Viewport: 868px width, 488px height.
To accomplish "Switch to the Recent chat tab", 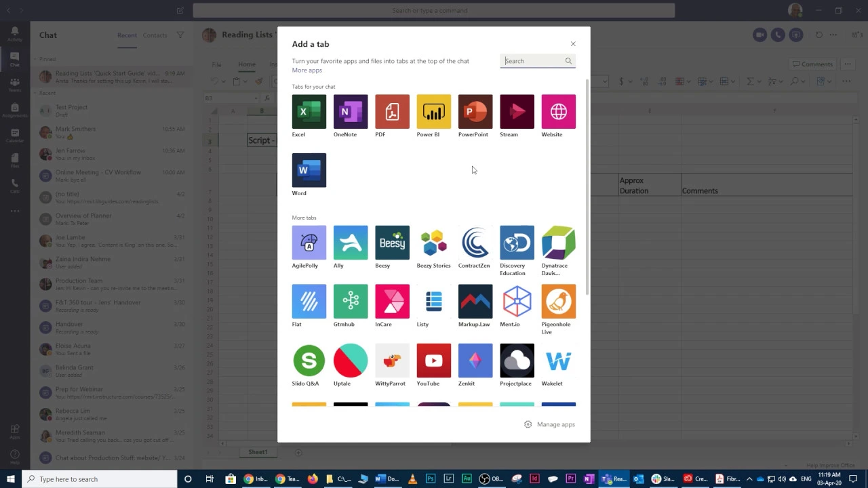I will tap(127, 35).
